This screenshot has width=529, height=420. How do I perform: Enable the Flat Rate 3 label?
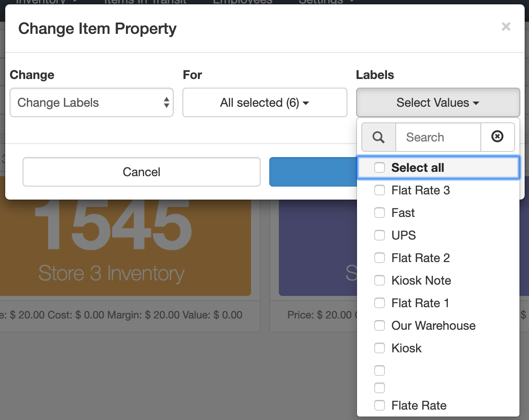(x=379, y=190)
